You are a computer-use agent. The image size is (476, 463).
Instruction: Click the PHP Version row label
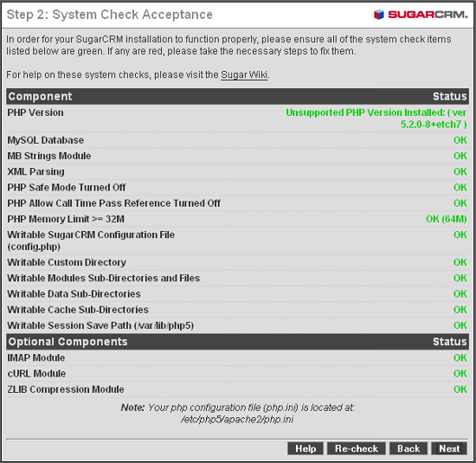click(x=35, y=113)
